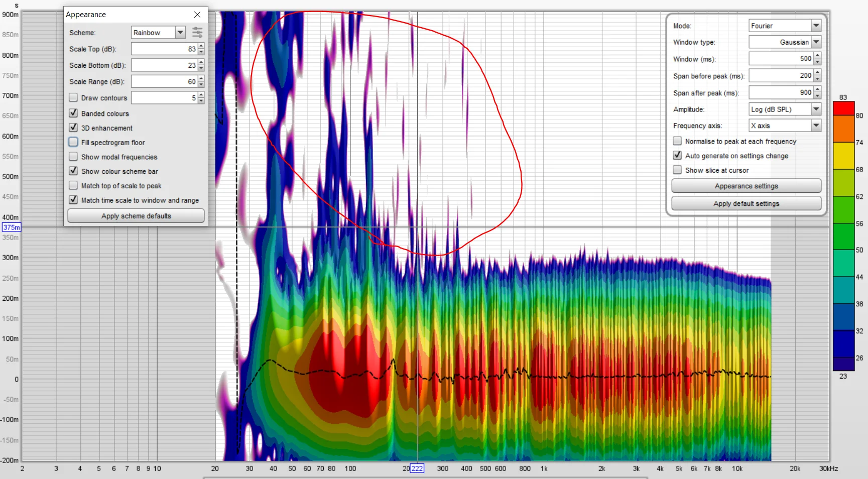Click the Scale Top (dB) input field
Image resolution: width=868 pixels, height=479 pixels.
[x=165, y=49]
